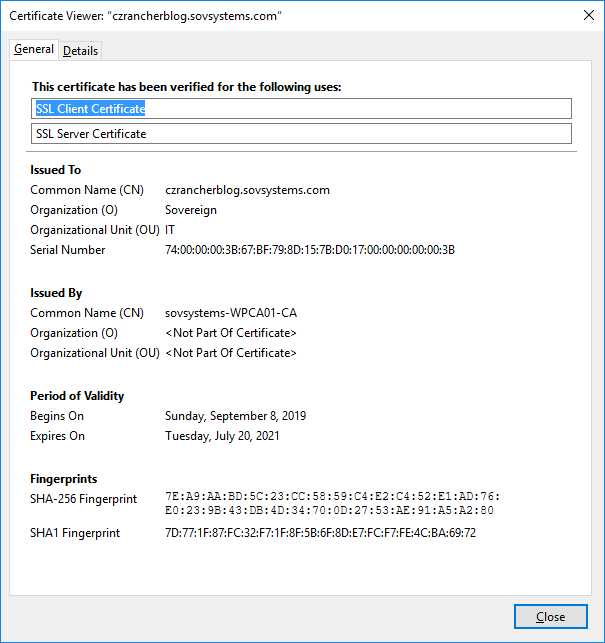Screen dimensions: 605x643
Task: Click the certificate serial number value
Action: 309,250
